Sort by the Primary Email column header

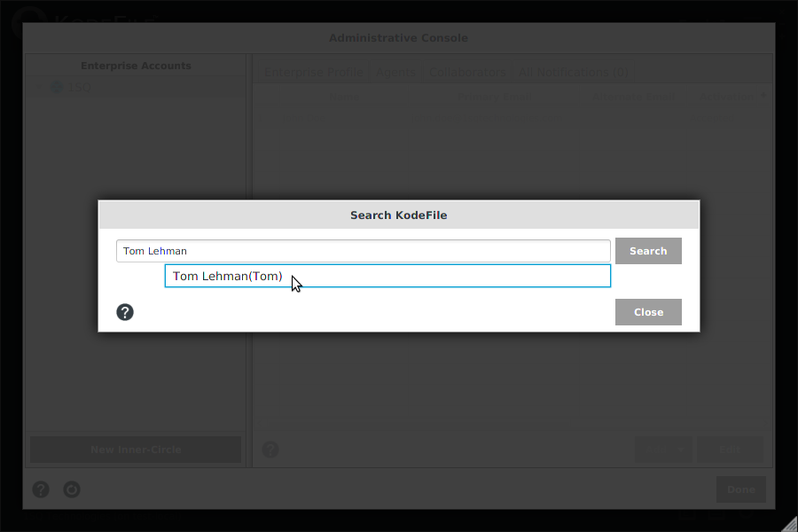[x=495, y=97]
